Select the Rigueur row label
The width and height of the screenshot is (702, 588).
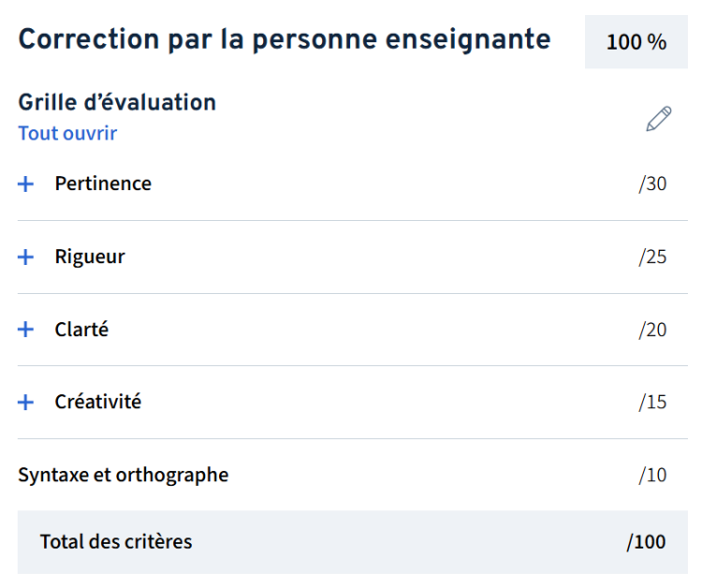[90, 257]
